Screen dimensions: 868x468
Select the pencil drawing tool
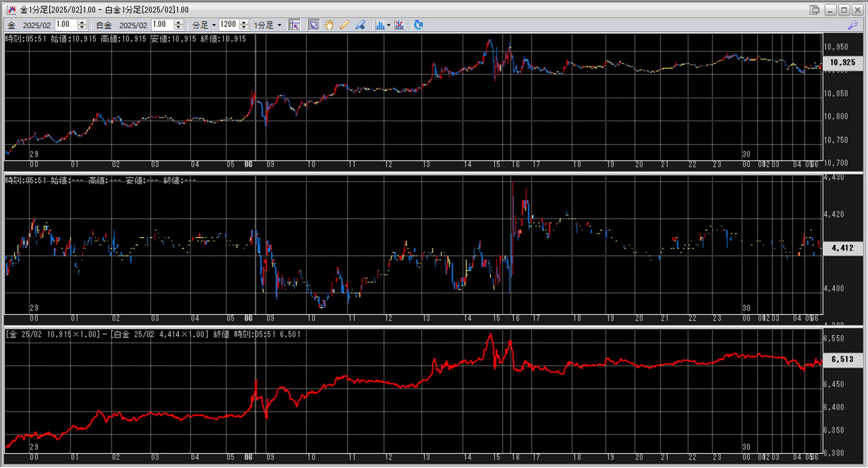point(344,25)
